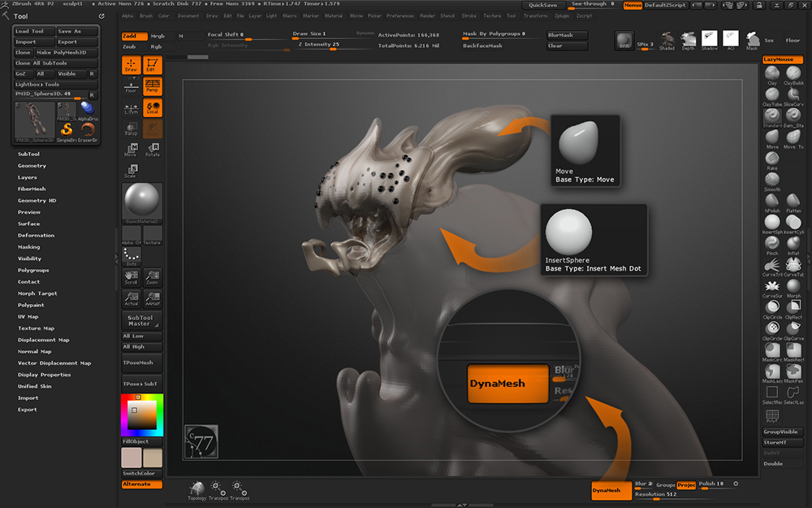
Task: Open the Brush menu
Action: (146, 16)
